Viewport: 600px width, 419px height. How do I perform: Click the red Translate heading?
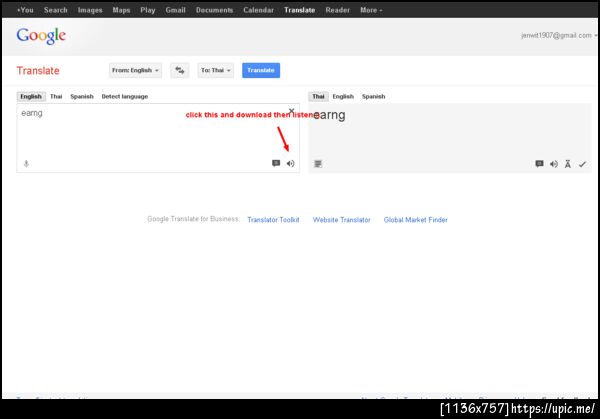[38, 71]
